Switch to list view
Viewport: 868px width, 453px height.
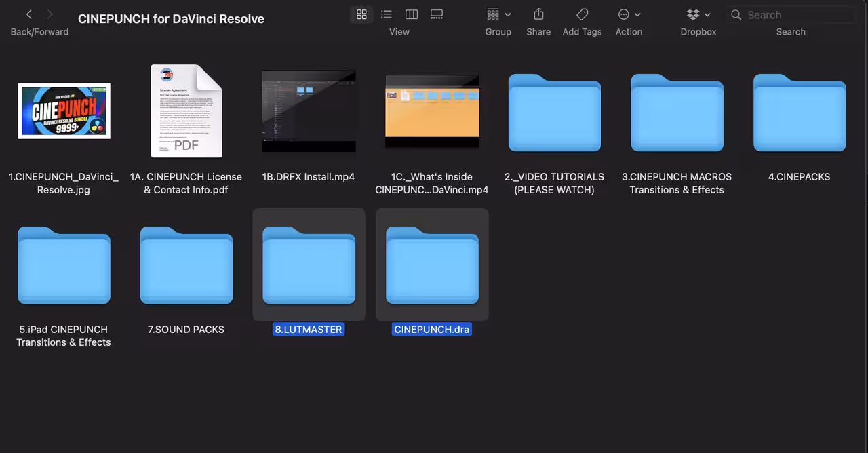(x=387, y=14)
